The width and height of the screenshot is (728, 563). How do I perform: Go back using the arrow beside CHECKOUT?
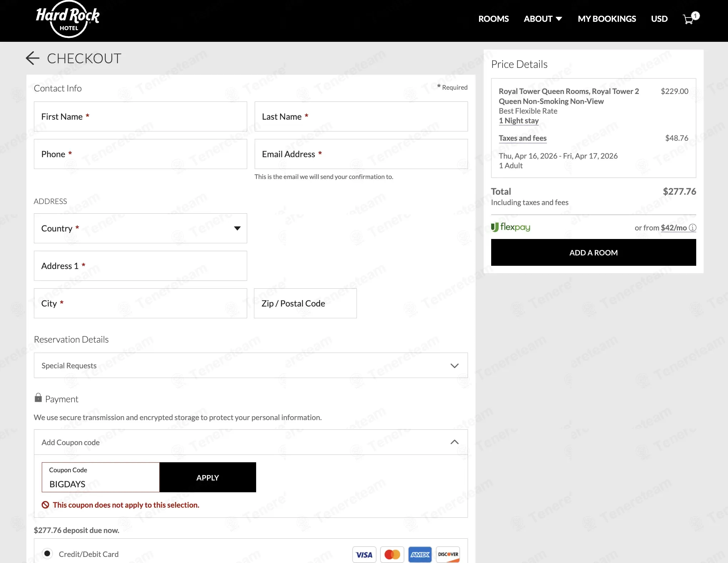[x=33, y=58]
